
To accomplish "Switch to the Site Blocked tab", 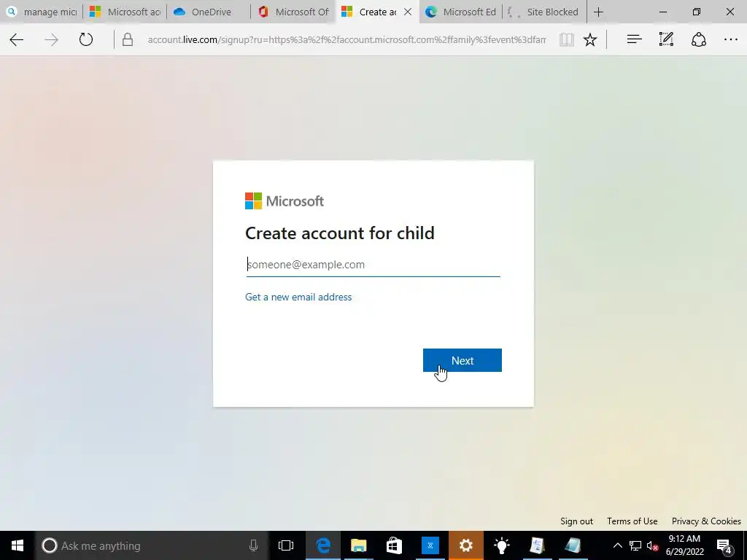I will [544, 12].
